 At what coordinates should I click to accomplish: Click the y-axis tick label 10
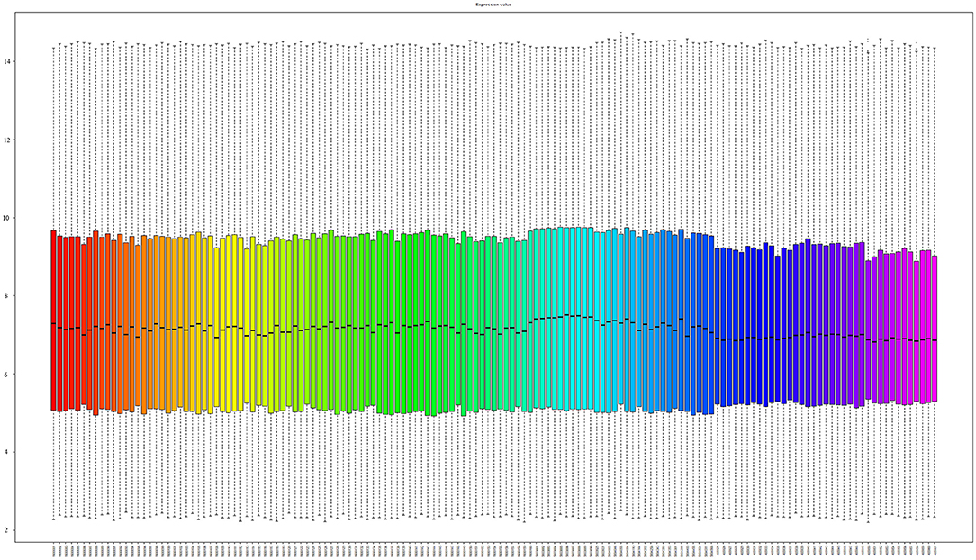click(x=7, y=218)
